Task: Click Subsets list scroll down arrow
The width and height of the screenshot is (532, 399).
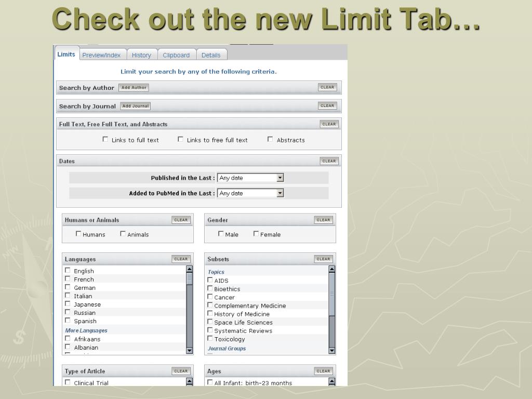Action: click(332, 351)
